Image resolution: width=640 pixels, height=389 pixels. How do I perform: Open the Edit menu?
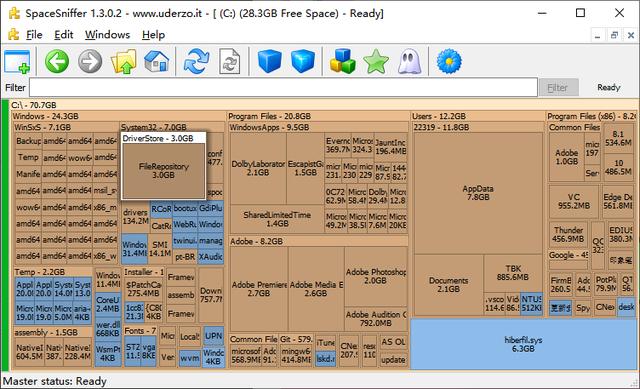[x=64, y=35]
